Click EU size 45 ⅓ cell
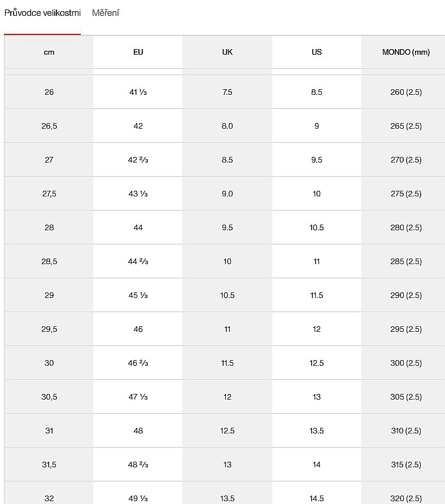This screenshot has height=504, width=445. 138,295
